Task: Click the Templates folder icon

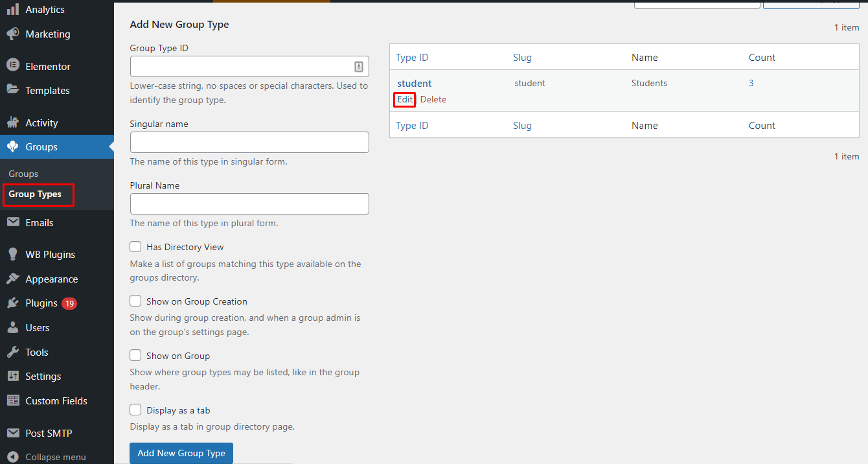Action: (x=12, y=90)
